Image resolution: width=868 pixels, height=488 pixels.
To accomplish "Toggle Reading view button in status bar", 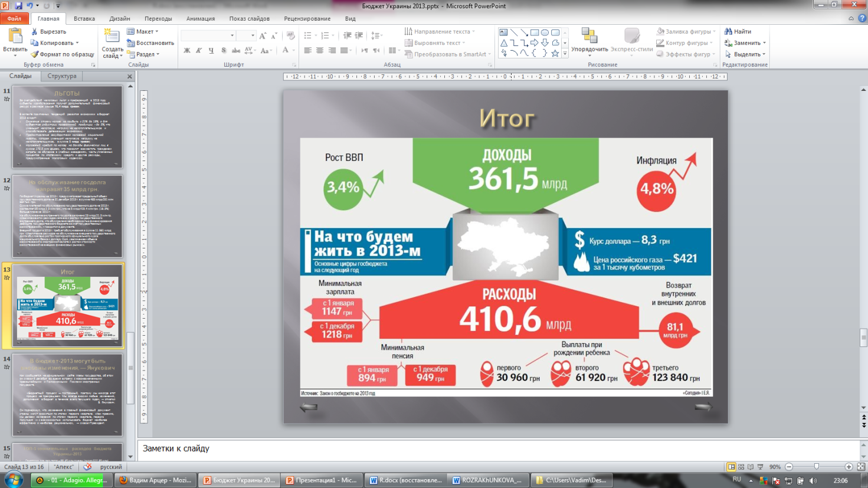I will click(x=751, y=467).
